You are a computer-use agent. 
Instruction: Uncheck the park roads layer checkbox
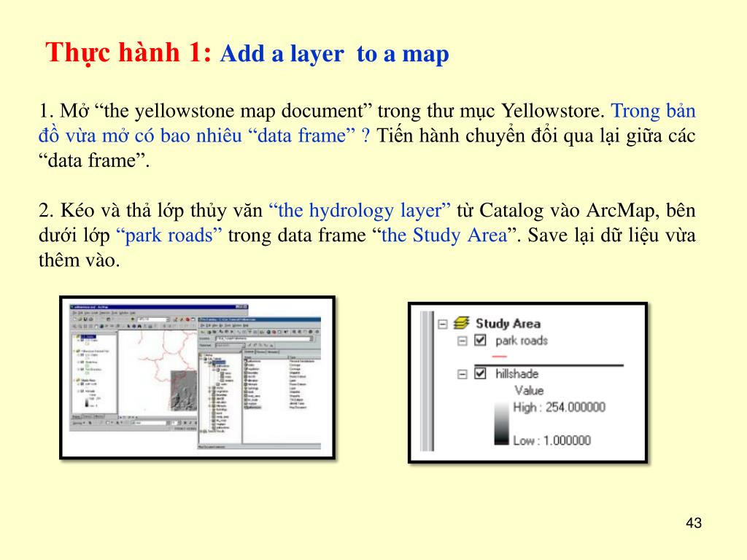pyautogui.click(x=480, y=341)
